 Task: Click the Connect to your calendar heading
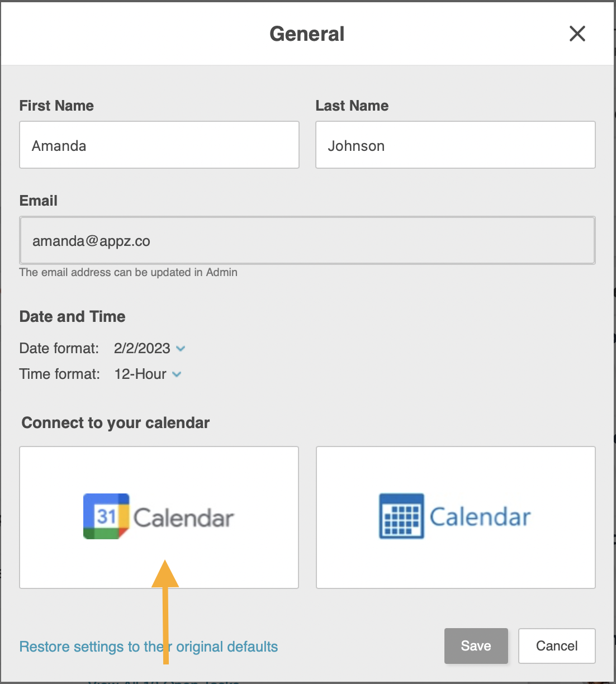click(x=115, y=423)
